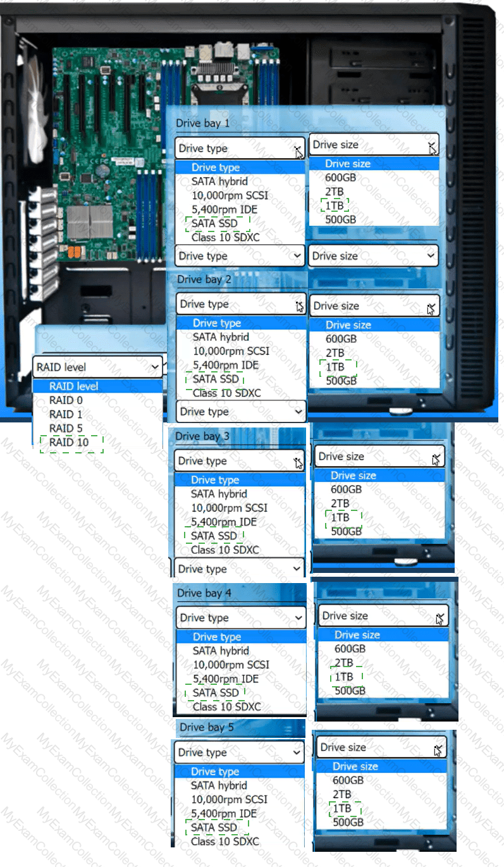Pick 1TB in Drive bay 5 size list
The width and height of the screenshot is (504, 867).
[x=341, y=808]
